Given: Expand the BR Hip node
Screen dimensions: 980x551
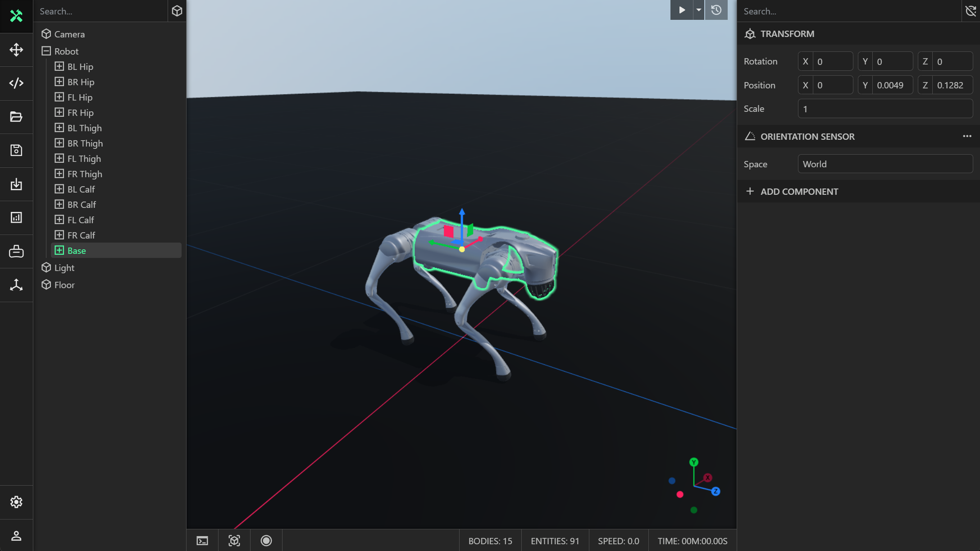Looking at the screenshot, I should (x=59, y=82).
